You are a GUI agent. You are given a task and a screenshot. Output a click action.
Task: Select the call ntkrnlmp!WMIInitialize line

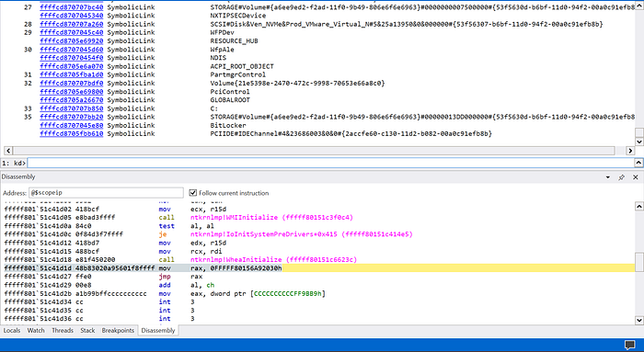tap(318, 218)
